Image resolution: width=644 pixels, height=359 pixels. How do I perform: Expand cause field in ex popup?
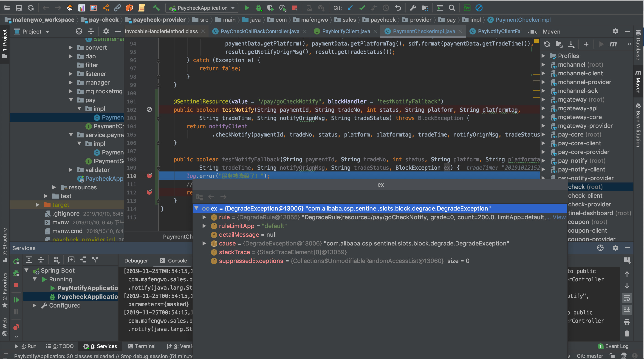204,243
